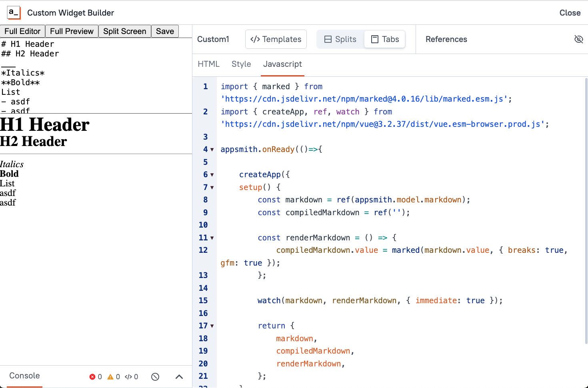Collapse the code block at line 4
Screen dimensions: 588x388
(212, 149)
